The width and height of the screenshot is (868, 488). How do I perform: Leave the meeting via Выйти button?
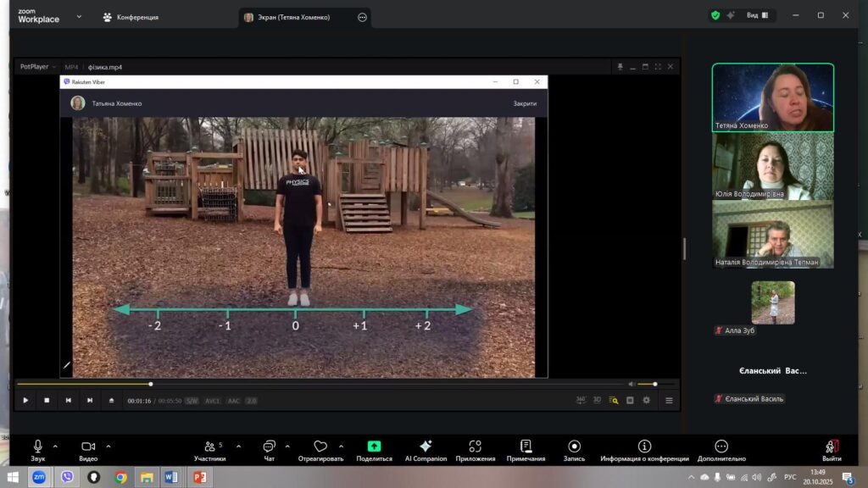[832, 449]
